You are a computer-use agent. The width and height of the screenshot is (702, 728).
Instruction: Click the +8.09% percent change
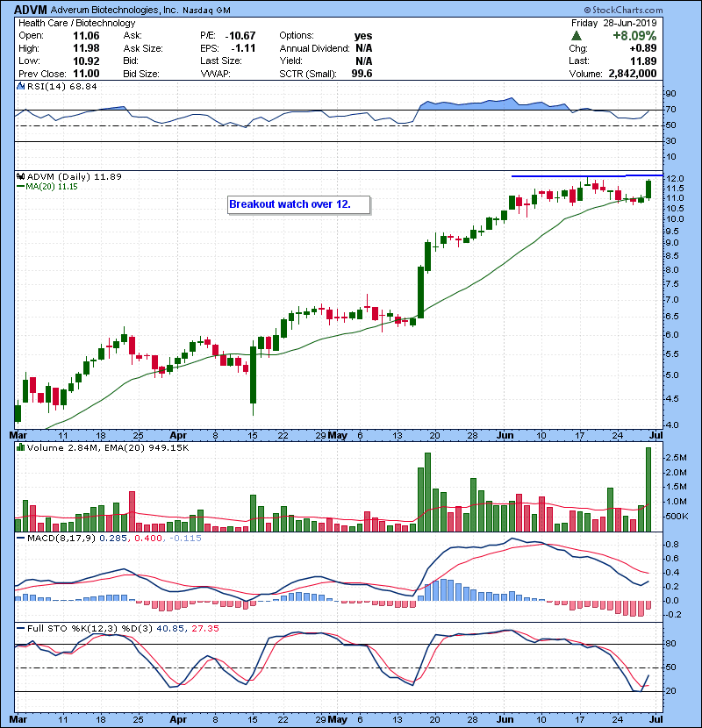pos(634,36)
